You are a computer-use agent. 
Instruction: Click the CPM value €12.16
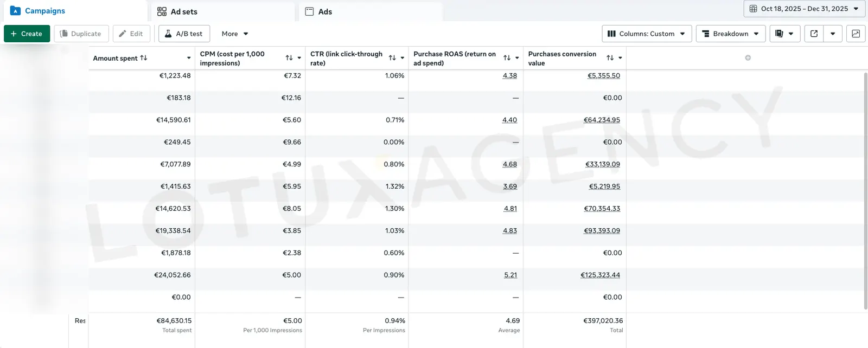[x=291, y=98]
